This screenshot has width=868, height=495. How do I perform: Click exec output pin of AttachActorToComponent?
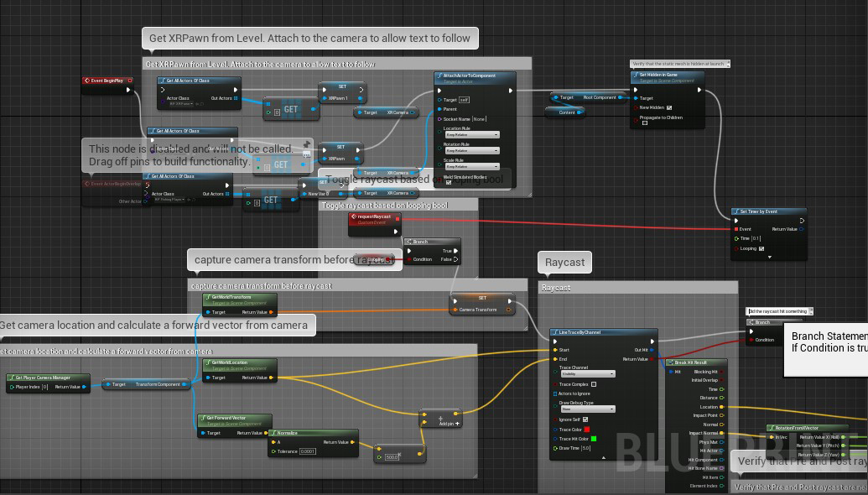[x=511, y=91]
